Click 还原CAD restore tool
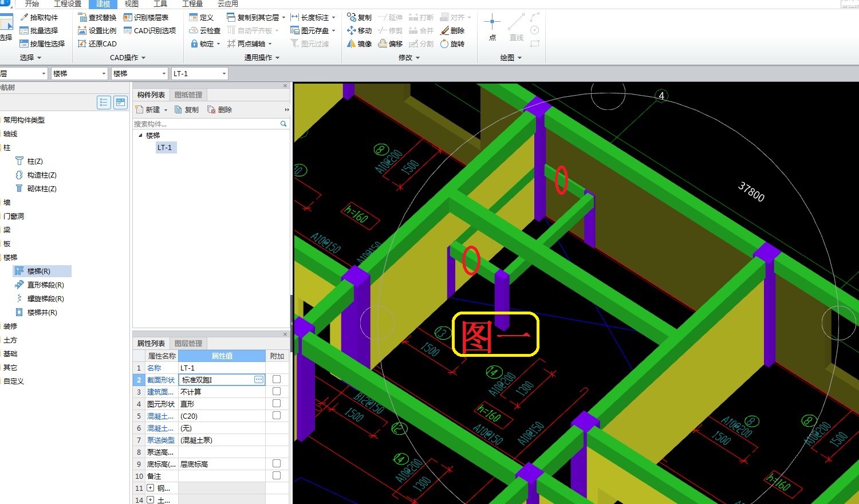The image size is (859, 504). pyautogui.click(x=97, y=44)
